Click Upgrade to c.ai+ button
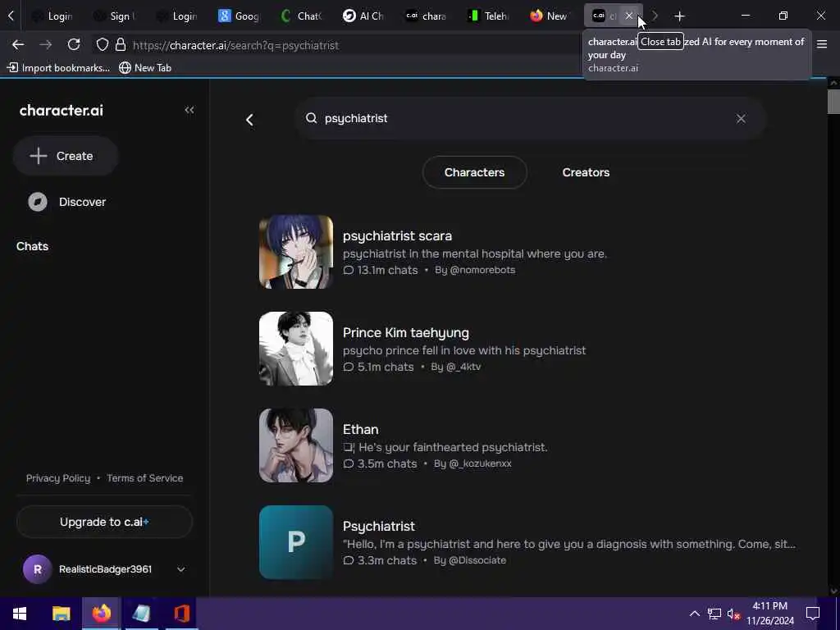 pos(104,522)
